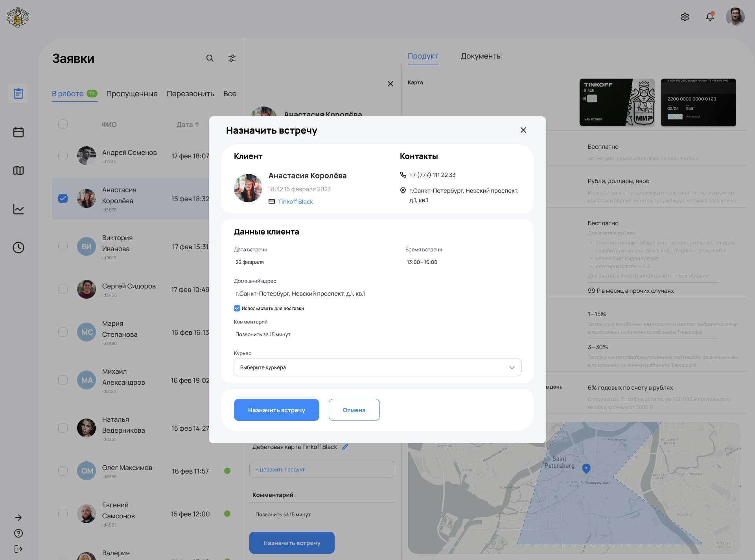Check the box for Андрей Семенов
This screenshot has width=755, height=560.
point(63,156)
